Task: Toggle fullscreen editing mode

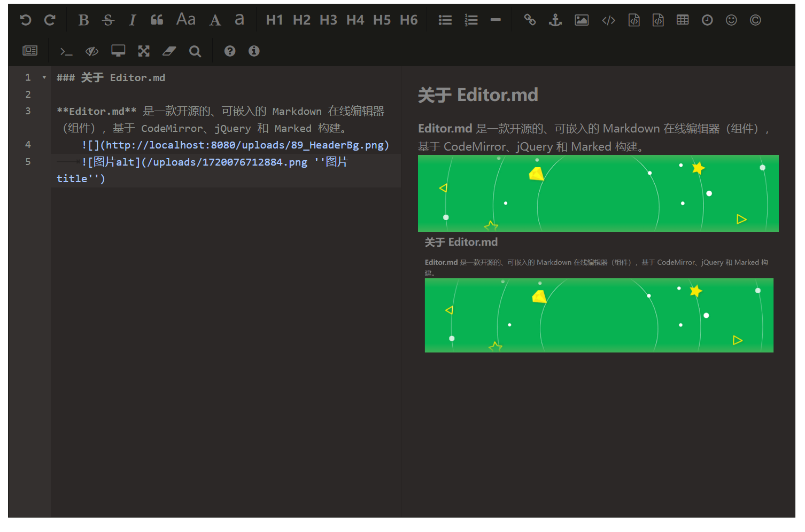Action: 144,51
